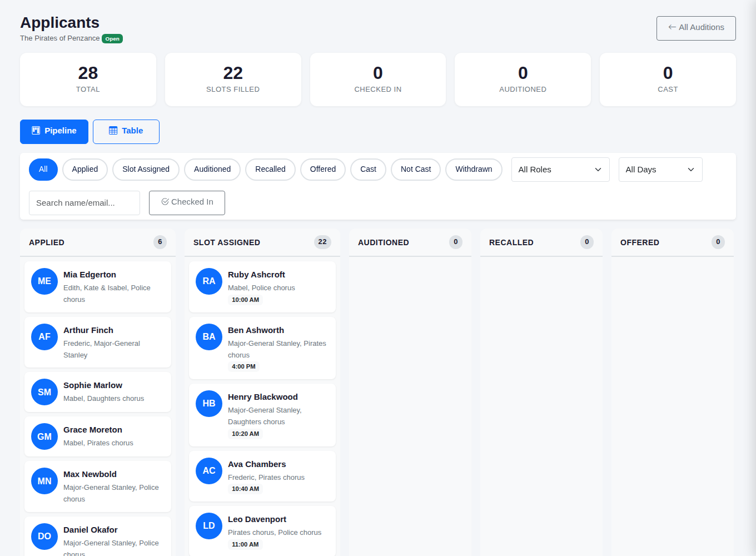Toggle the Checked In filter
The width and height of the screenshot is (756, 556).
[x=187, y=202]
